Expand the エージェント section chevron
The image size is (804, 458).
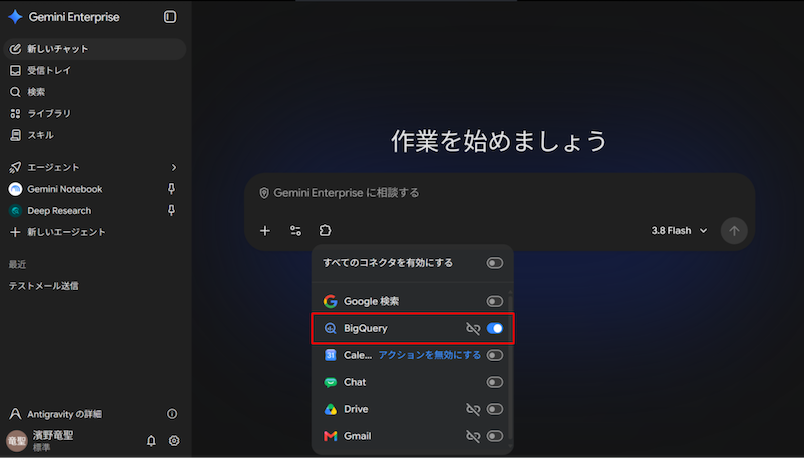tap(174, 167)
